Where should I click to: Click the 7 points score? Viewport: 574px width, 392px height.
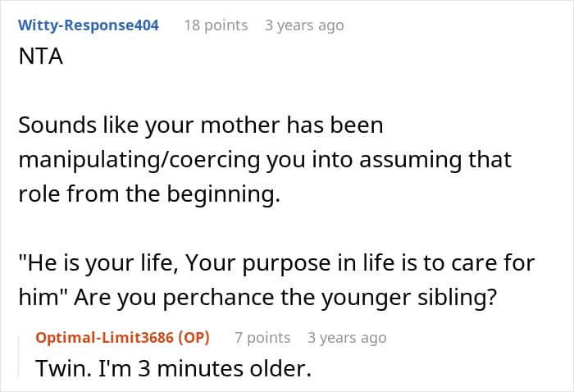coord(262,338)
